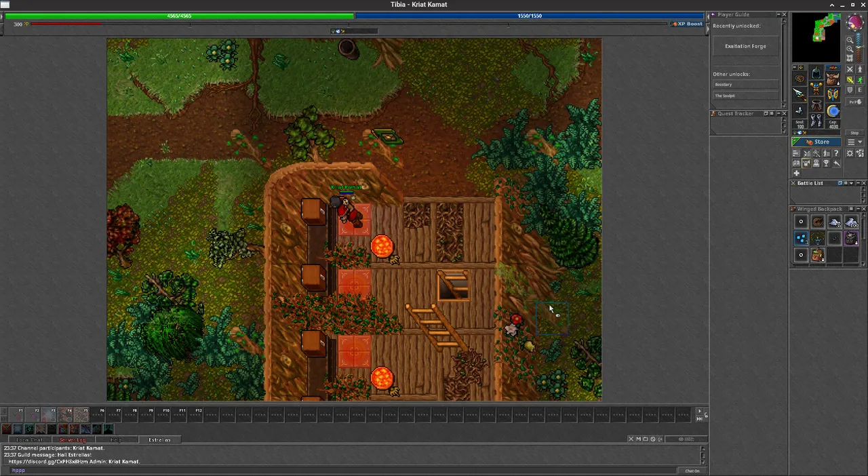The height and width of the screenshot is (476, 868).
Task: Click the ring equipment slot
Action: (800, 111)
